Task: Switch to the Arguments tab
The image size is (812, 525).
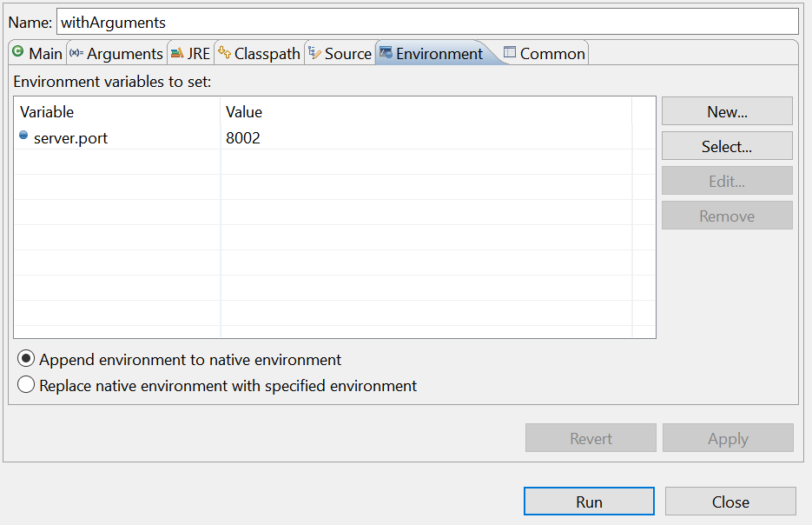Action: pos(116,53)
